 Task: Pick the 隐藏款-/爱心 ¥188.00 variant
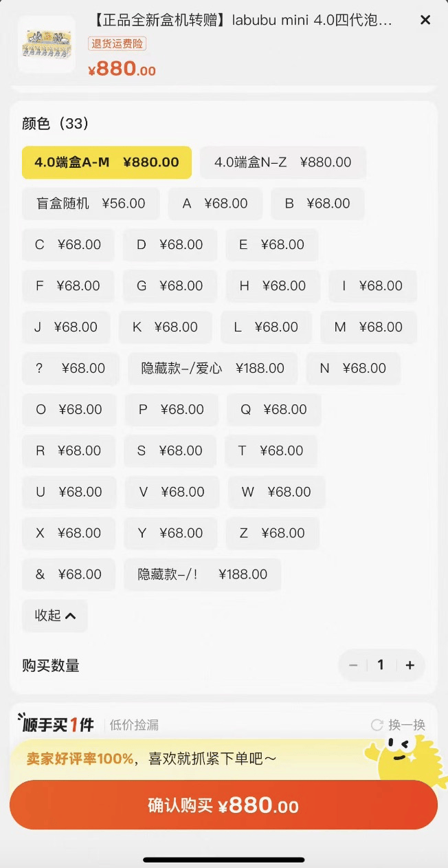[x=212, y=369]
